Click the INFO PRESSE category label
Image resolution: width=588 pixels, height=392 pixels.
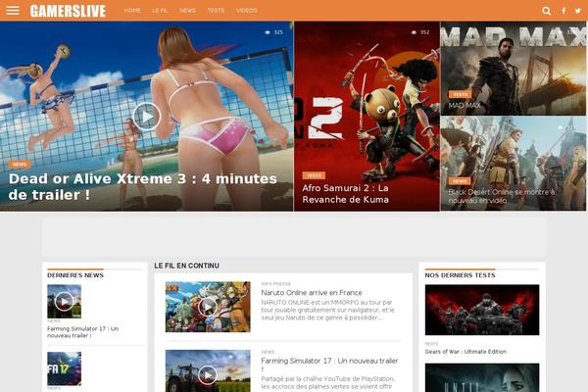pyautogui.click(x=276, y=284)
